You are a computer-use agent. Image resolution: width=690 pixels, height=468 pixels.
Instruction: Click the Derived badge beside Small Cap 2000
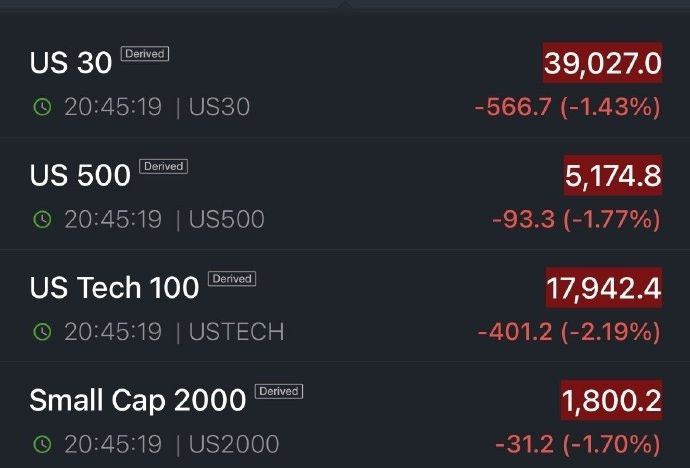tap(279, 391)
